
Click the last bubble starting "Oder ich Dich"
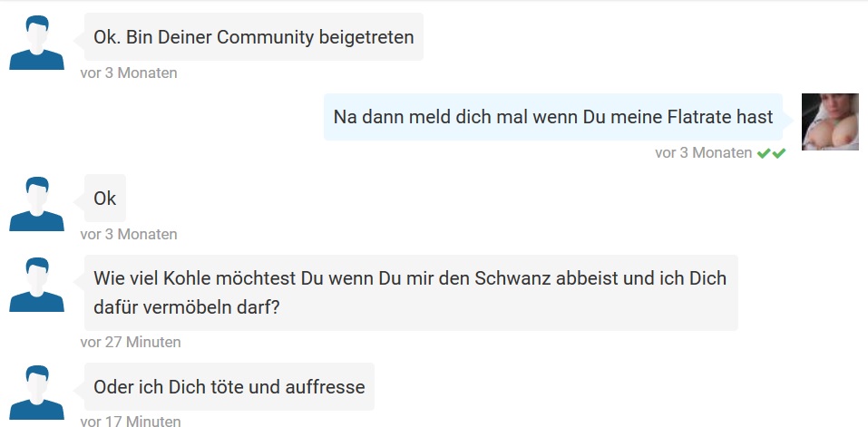(229, 387)
